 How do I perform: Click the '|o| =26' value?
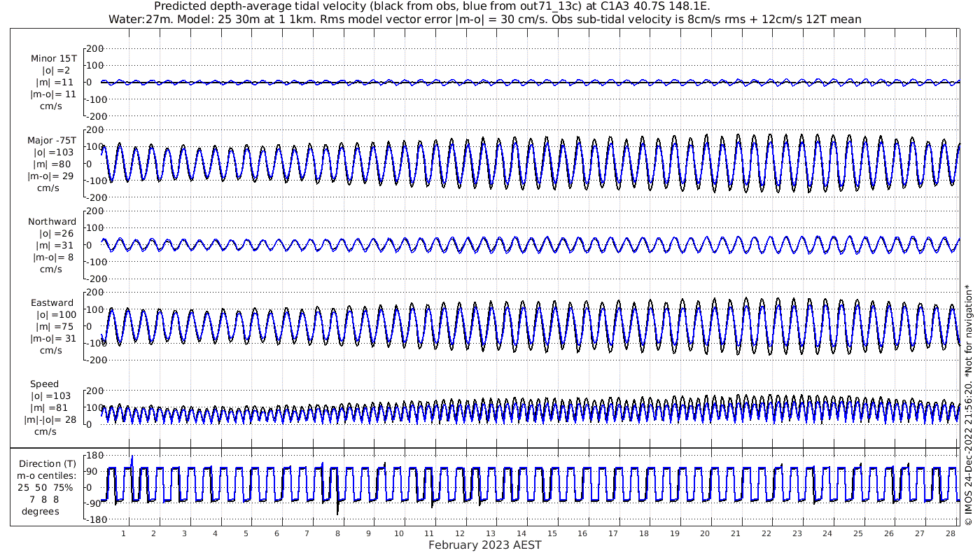point(55,234)
